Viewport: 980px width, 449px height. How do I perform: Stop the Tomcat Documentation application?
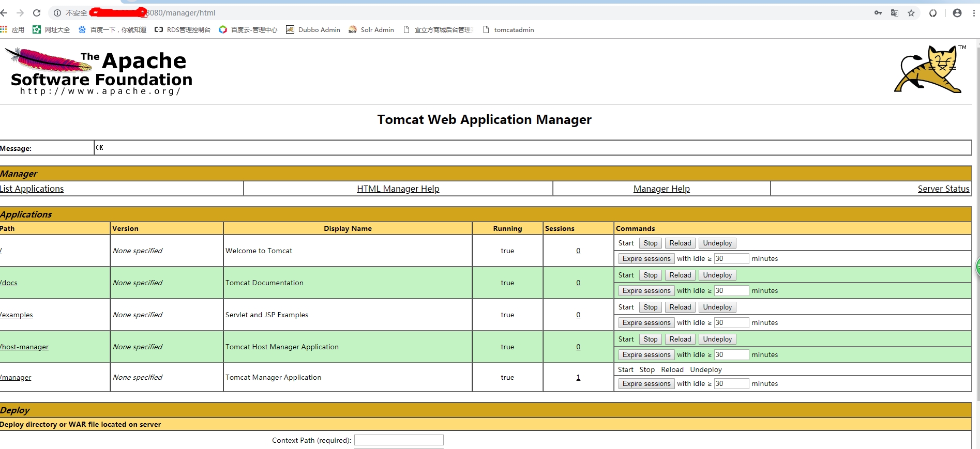(651, 275)
